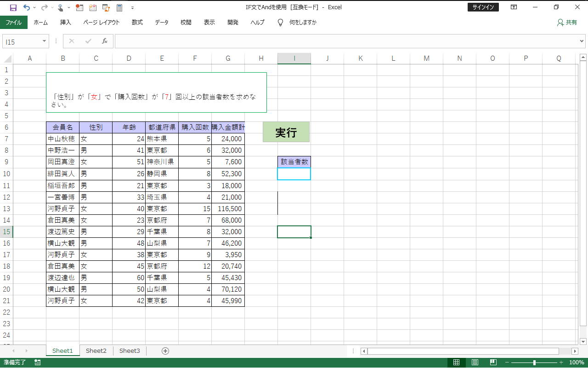Click the orange and pink boxes toolbar icon
The width and height of the screenshot is (588, 368).
[93, 7]
